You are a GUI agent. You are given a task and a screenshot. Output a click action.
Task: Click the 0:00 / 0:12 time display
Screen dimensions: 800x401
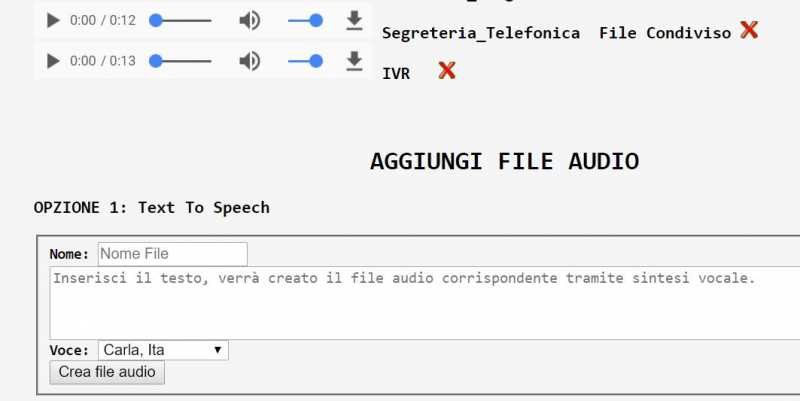(103, 20)
